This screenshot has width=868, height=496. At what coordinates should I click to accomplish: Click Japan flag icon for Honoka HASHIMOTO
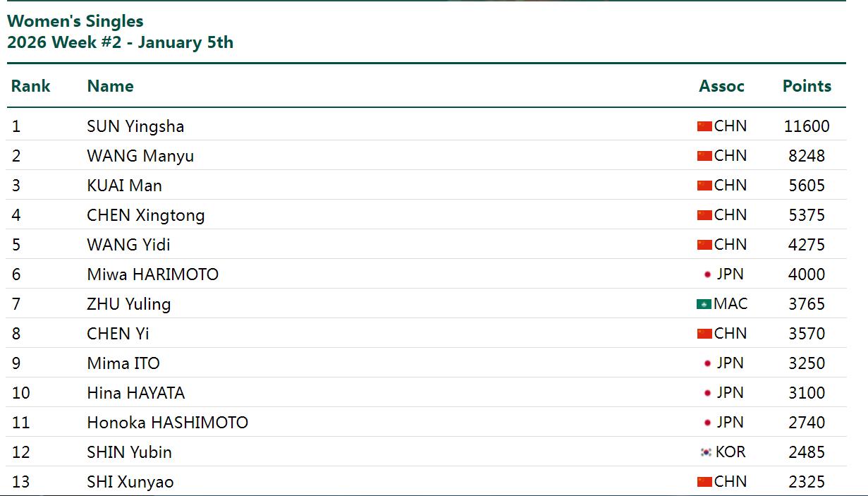pos(707,423)
